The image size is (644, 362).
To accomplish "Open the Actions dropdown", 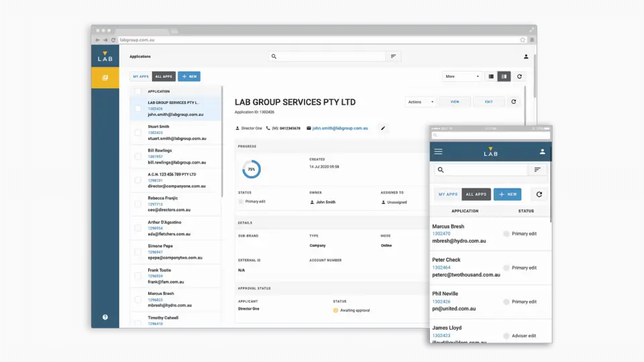I will click(420, 102).
